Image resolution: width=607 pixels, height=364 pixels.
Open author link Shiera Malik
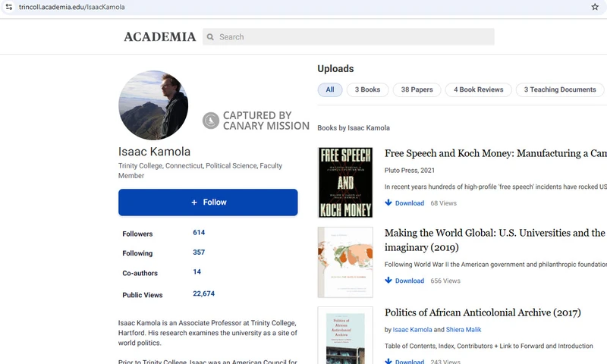(464, 330)
